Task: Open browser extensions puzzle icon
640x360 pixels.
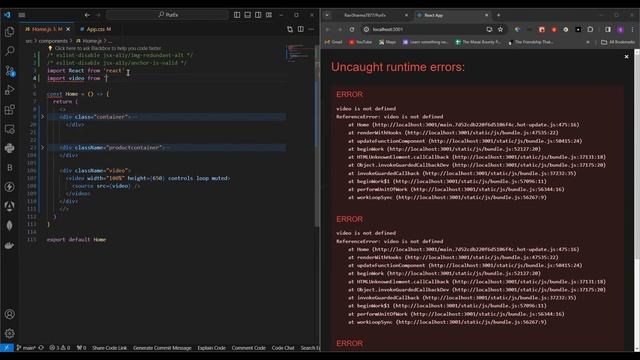Action: click(x=590, y=29)
